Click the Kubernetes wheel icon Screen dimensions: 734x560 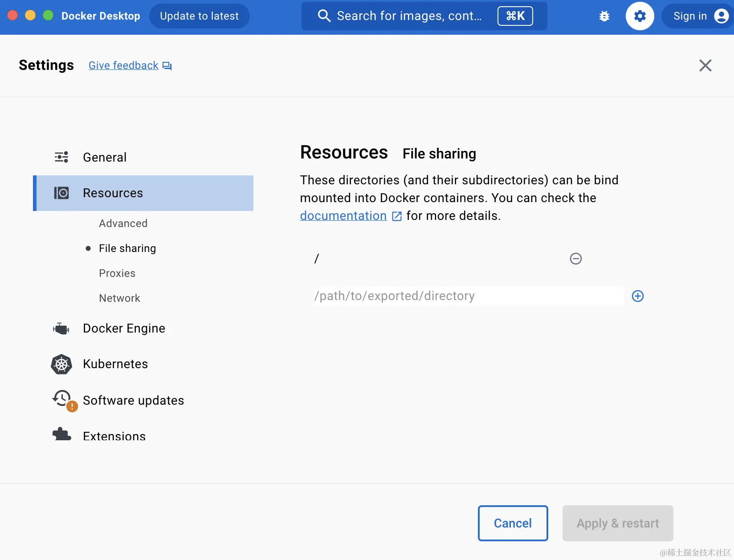[x=61, y=364]
